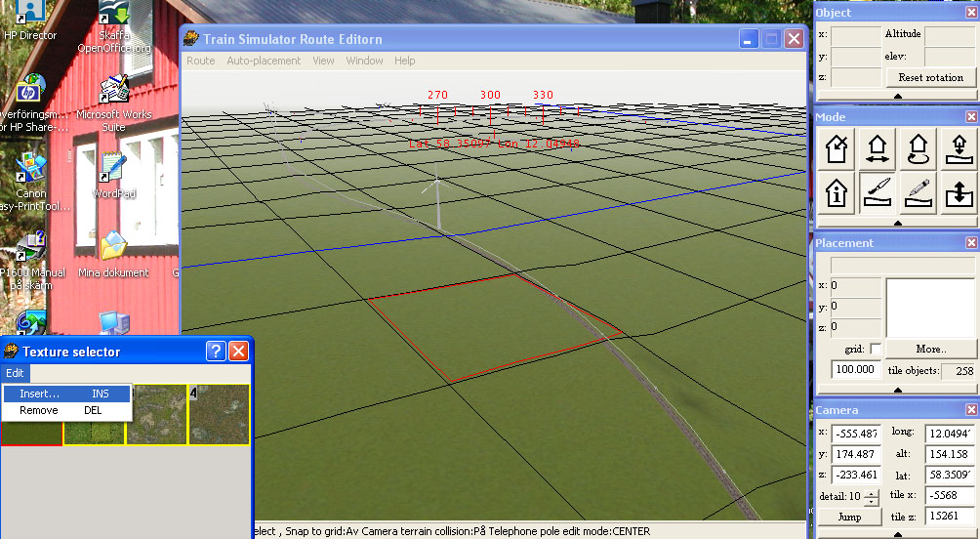Open the WordPad desktop shortcut
Screen dimensions: 980x539
click(x=114, y=175)
